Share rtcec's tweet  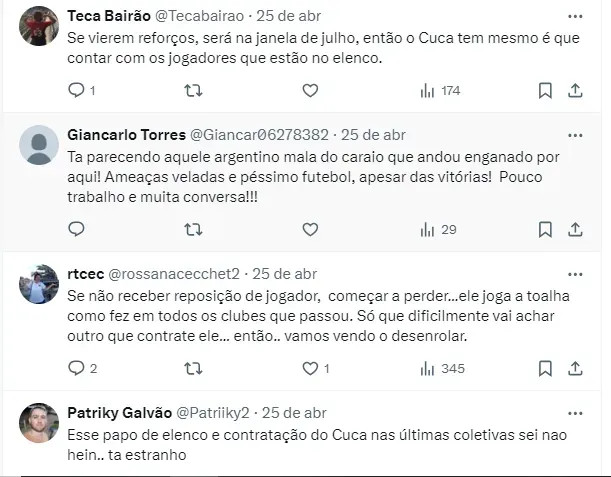(575, 368)
